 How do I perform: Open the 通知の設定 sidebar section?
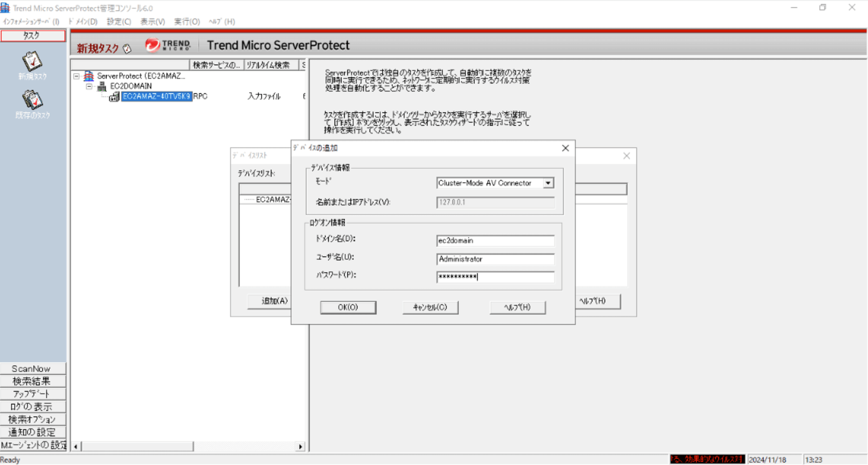point(33,432)
